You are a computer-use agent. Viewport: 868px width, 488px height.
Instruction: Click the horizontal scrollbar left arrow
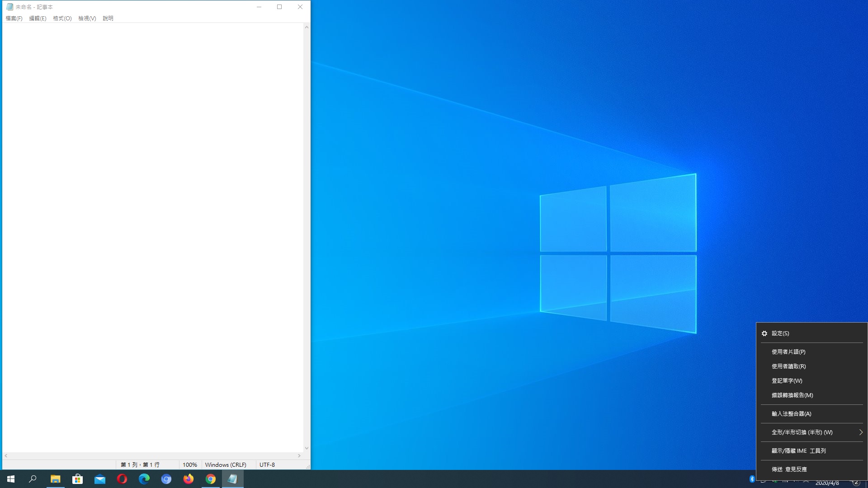click(6, 456)
